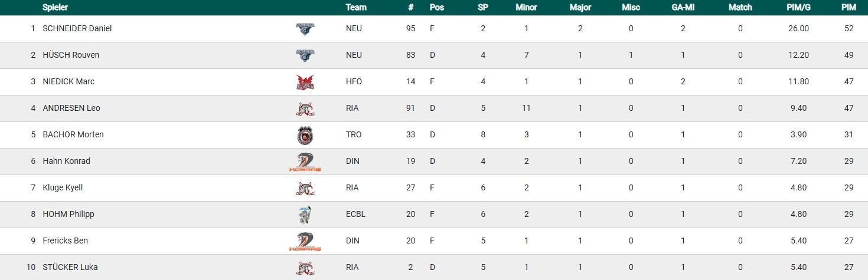
Task: Click team logo beside ANDRESEN Leo
Action: (305, 108)
